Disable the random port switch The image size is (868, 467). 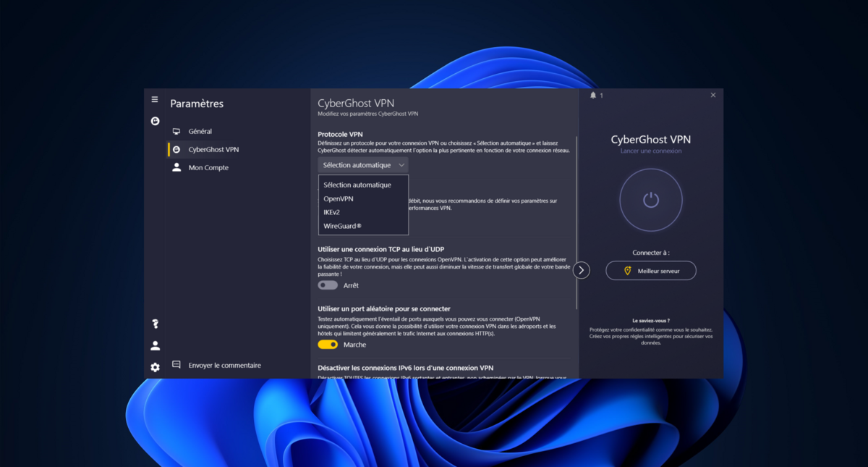[328, 345]
